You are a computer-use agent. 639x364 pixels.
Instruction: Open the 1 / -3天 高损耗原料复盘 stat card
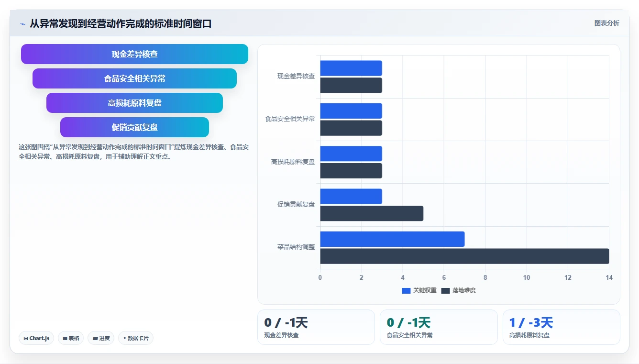pyautogui.click(x=562, y=327)
